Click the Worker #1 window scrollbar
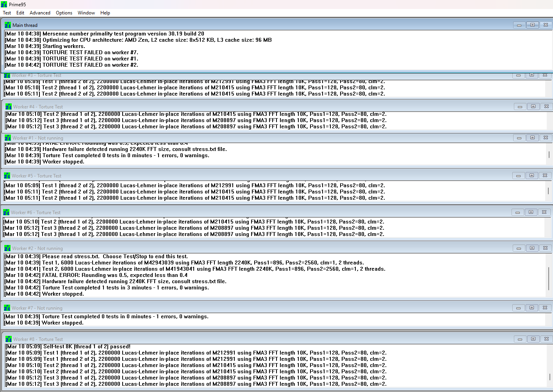The width and height of the screenshot is (553, 392). point(549,154)
